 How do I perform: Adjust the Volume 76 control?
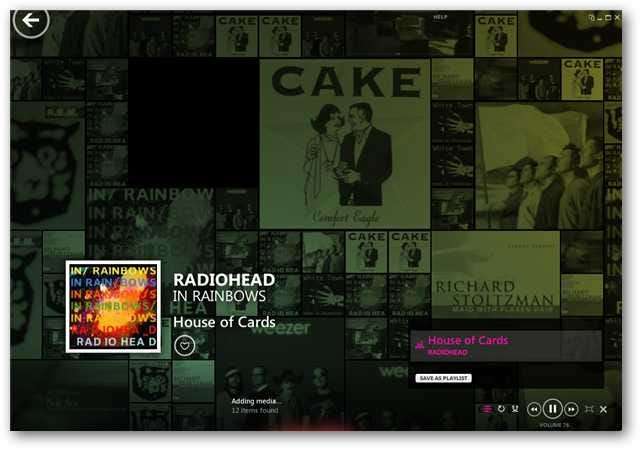click(x=554, y=425)
